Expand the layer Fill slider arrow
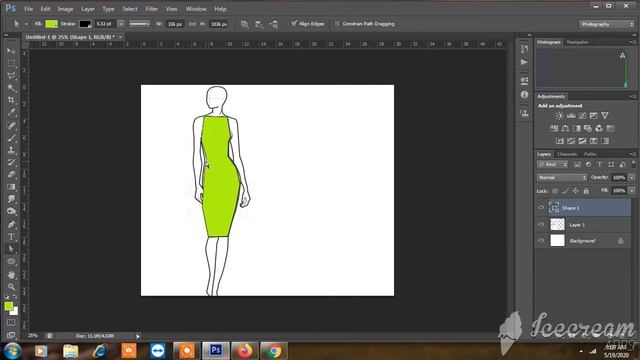Viewport: 640px width, 360px height. (x=631, y=191)
